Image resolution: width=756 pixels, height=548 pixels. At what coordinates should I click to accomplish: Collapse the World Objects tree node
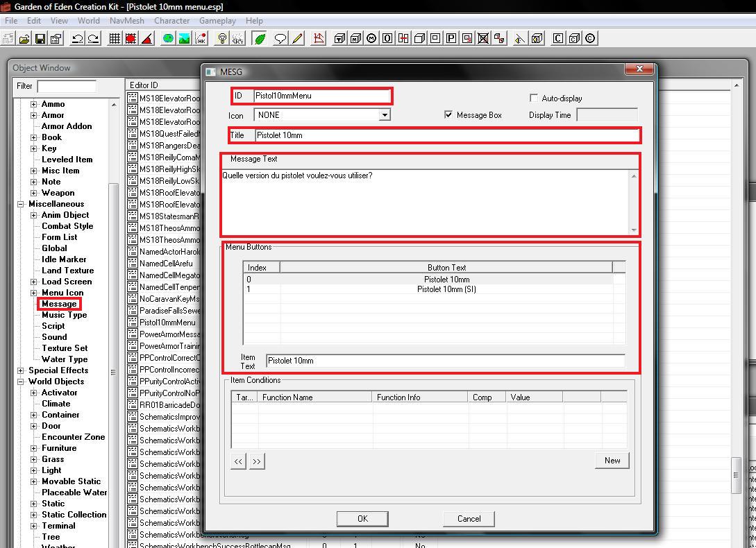pyautogui.click(x=21, y=382)
